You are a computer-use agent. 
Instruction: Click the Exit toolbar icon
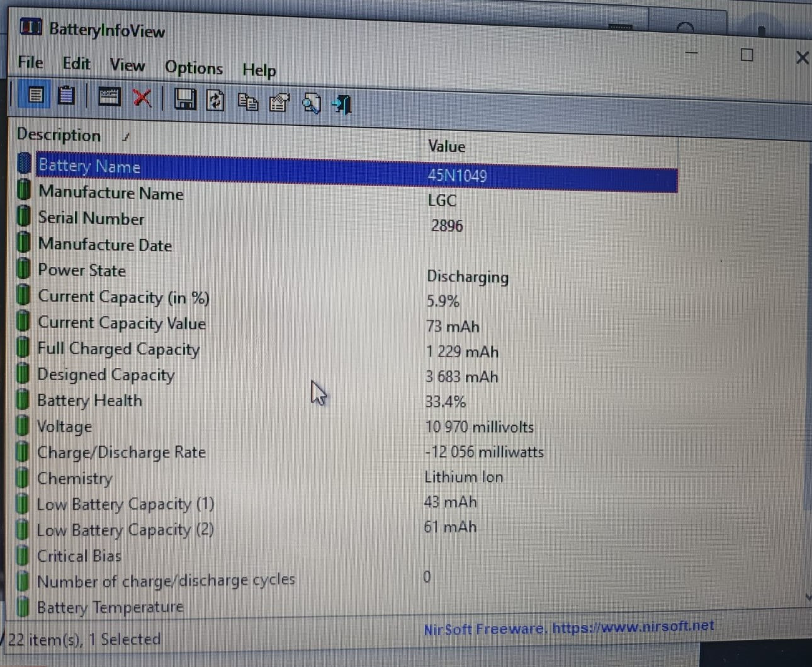[x=340, y=105]
